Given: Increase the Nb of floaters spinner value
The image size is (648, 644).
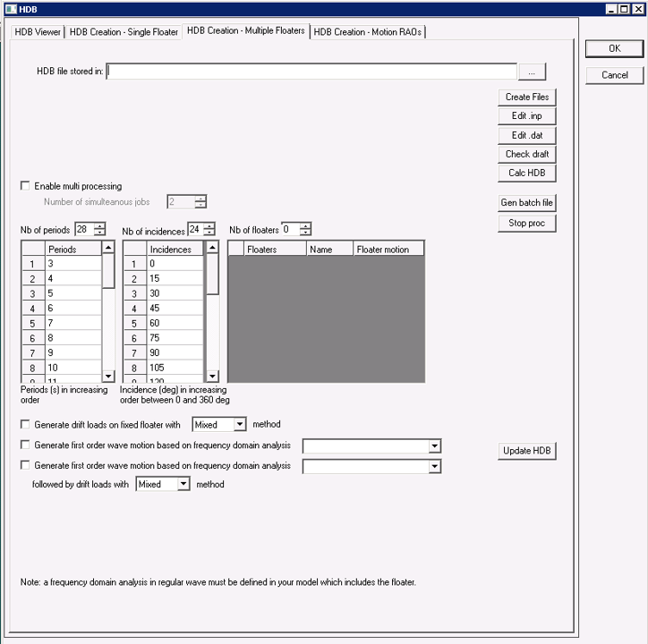Looking at the screenshot, I should click(x=304, y=225).
